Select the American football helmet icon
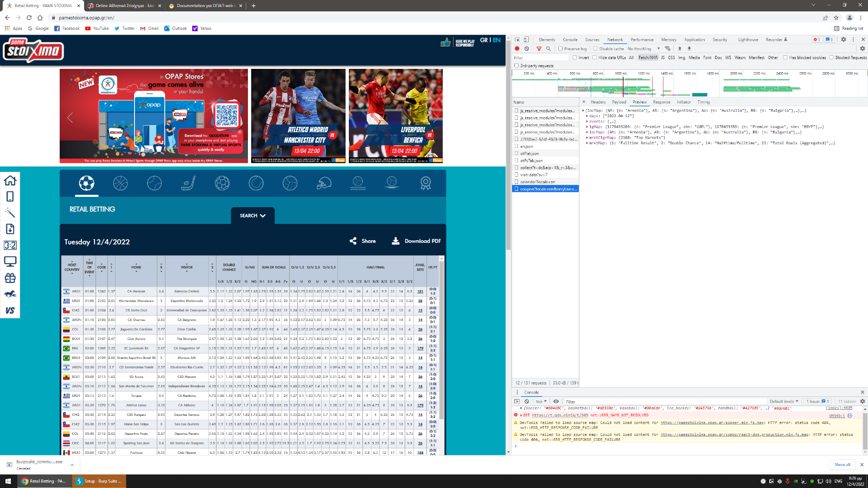Viewport: 868px width, 488px height. [324, 183]
